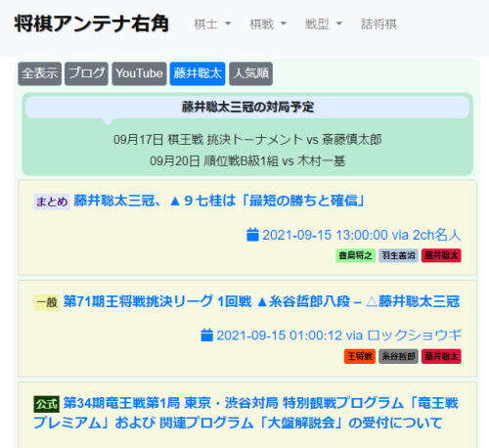Image resolution: width=489 pixels, height=448 pixels.
Task: Click the 王将戦 tag
Action: click(x=360, y=356)
